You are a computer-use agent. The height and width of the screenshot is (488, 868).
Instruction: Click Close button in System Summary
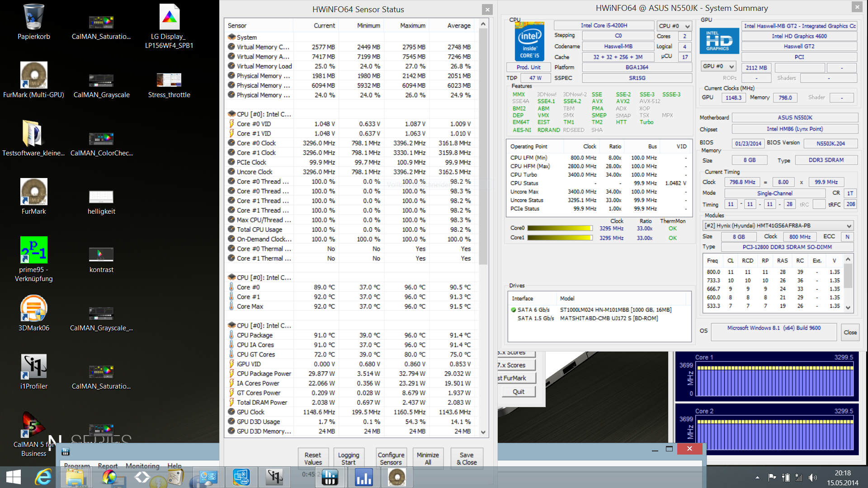click(850, 332)
